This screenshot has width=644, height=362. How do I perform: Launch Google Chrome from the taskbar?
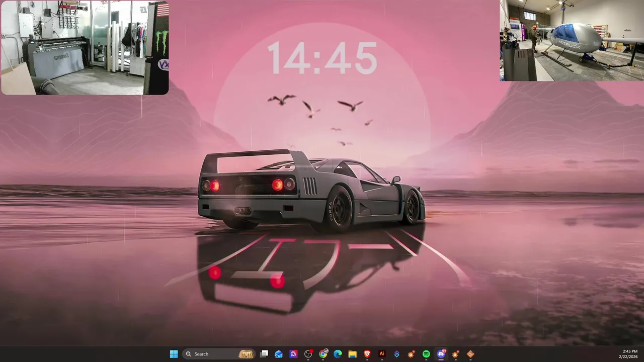pyautogui.click(x=323, y=354)
